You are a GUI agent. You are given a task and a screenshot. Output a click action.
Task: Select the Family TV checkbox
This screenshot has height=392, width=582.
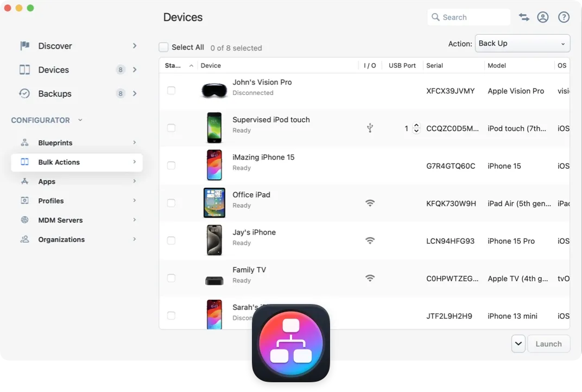coord(172,278)
